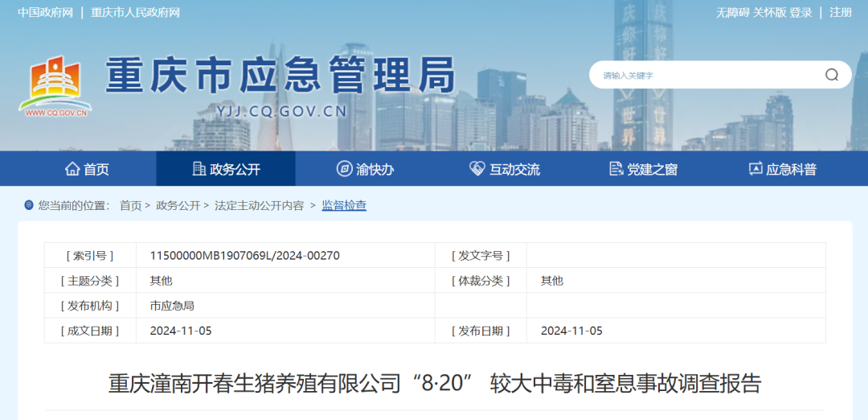Click the home icon beside 首页

tap(72, 169)
